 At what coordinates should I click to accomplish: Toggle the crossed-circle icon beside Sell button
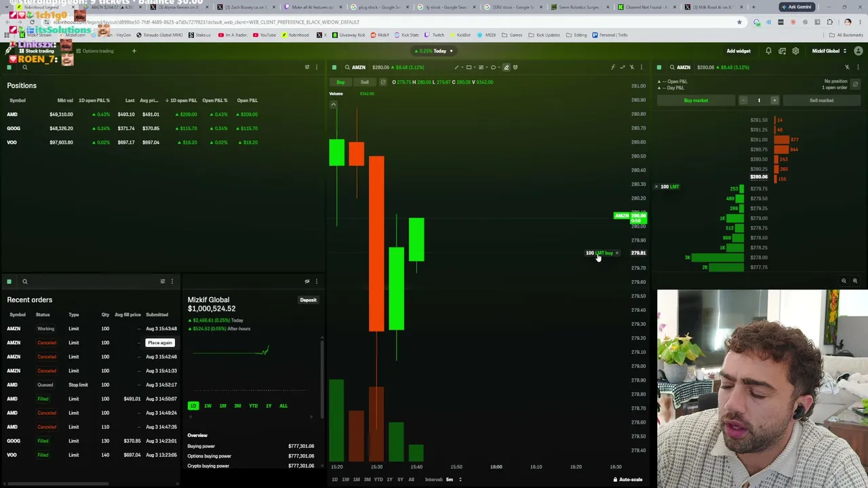click(x=382, y=82)
